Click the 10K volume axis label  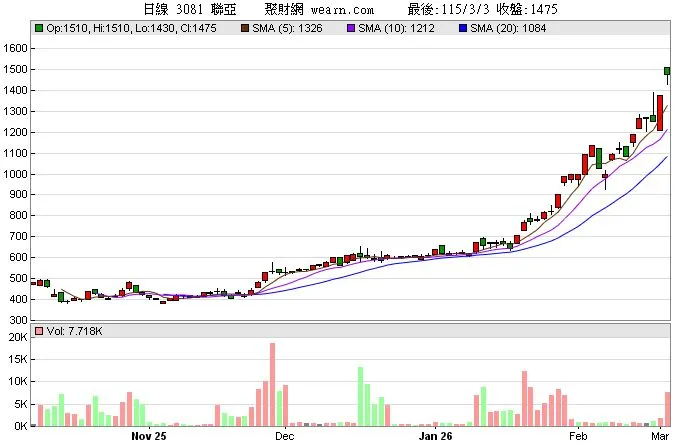18,381
